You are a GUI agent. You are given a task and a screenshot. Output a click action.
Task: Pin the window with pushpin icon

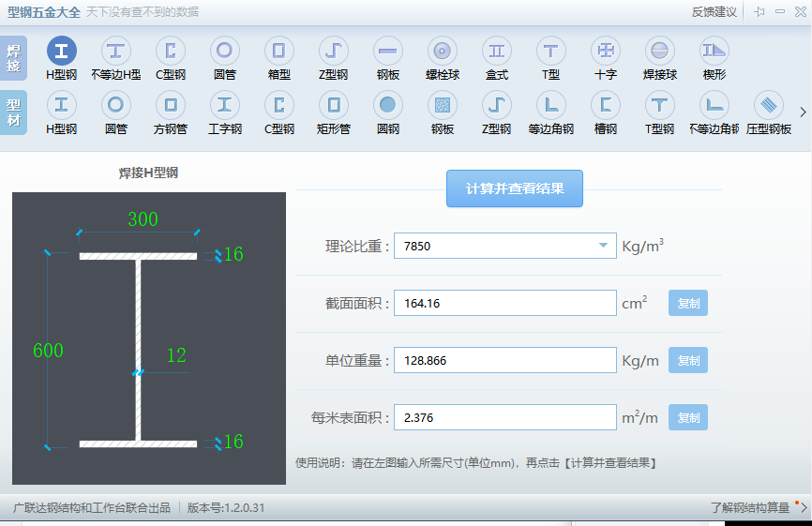coord(759,11)
